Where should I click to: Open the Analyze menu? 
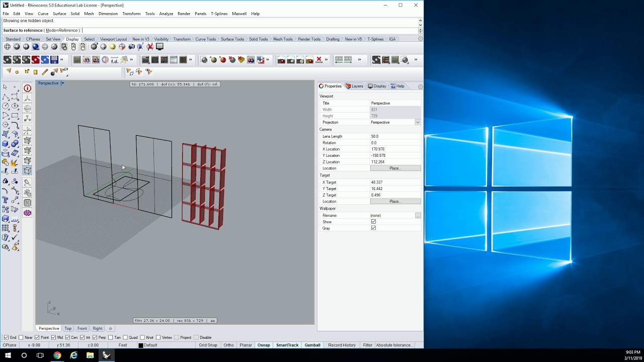(166, 14)
